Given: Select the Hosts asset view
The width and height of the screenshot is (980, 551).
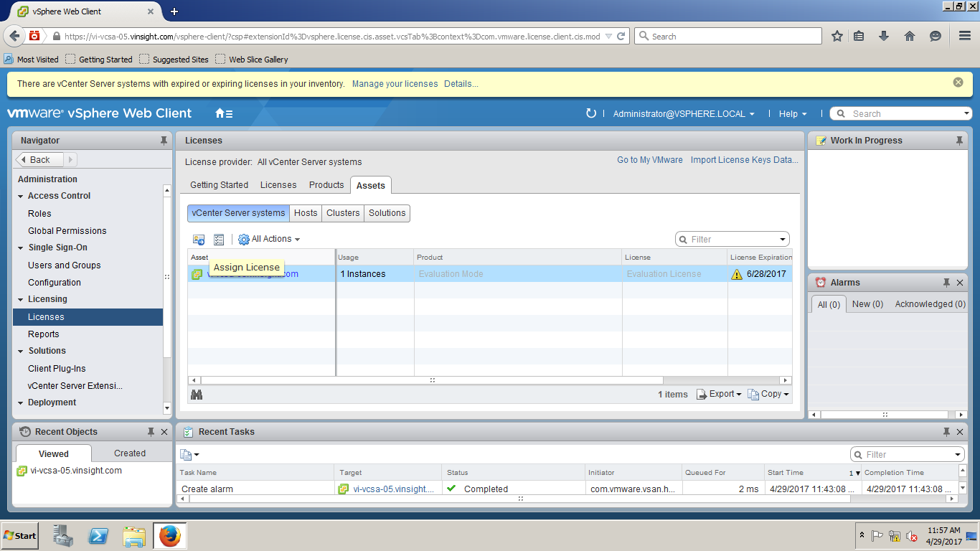Looking at the screenshot, I should pyautogui.click(x=306, y=213).
